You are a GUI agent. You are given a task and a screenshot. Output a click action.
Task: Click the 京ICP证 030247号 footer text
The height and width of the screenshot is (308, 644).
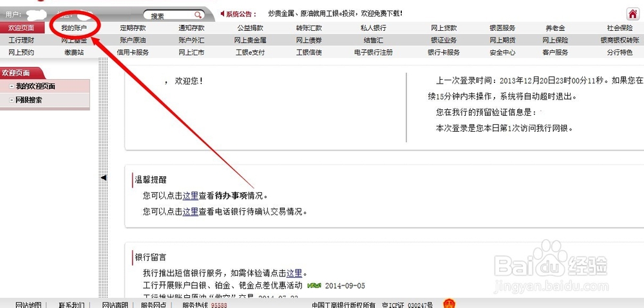click(x=407, y=305)
